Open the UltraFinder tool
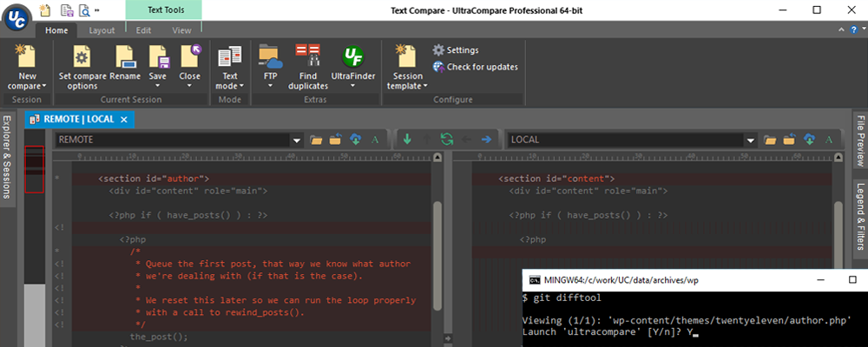The width and height of the screenshot is (868, 347). [x=352, y=57]
